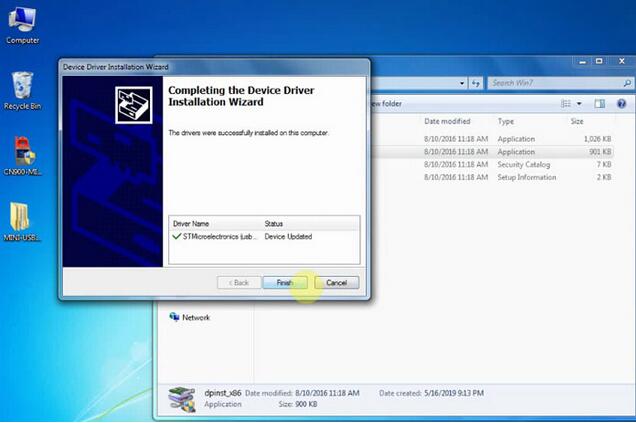This screenshot has height=423, width=636.
Task: Click Finish in the driver wizard
Action: (285, 283)
